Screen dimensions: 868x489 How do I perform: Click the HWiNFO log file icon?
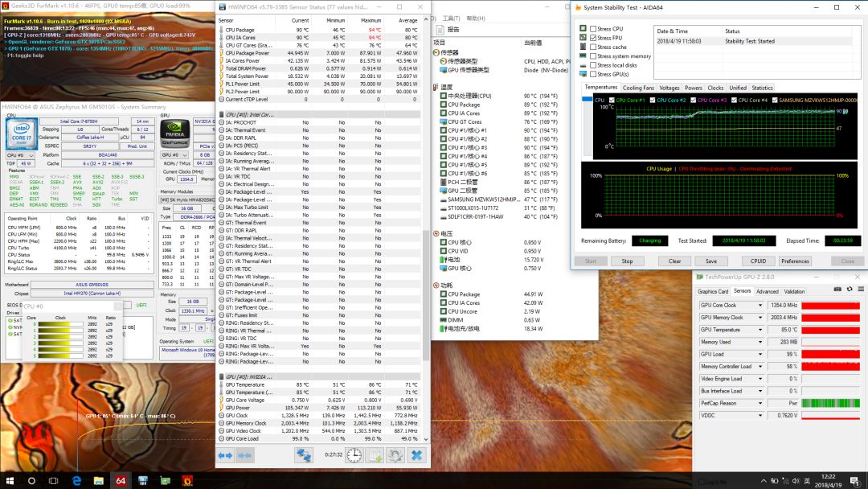[x=375, y=455]
